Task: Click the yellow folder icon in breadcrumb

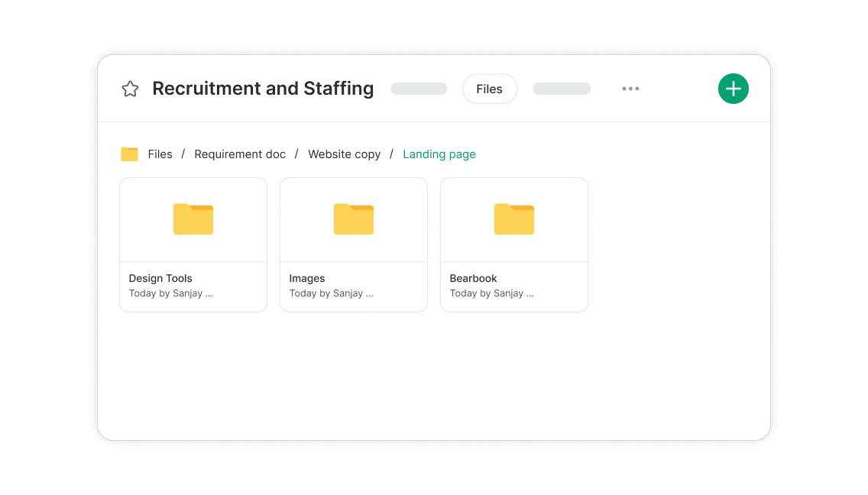Action: [x=129, y=154]
